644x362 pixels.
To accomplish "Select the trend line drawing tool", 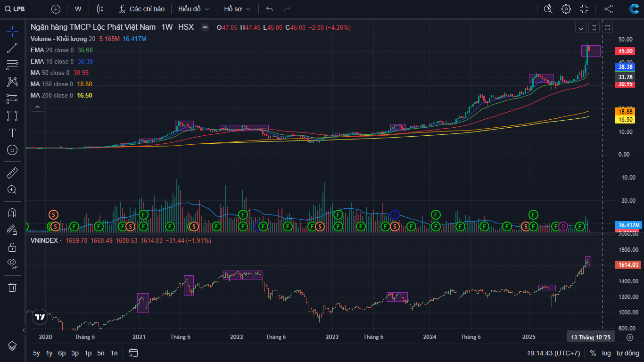I will 12,48.
